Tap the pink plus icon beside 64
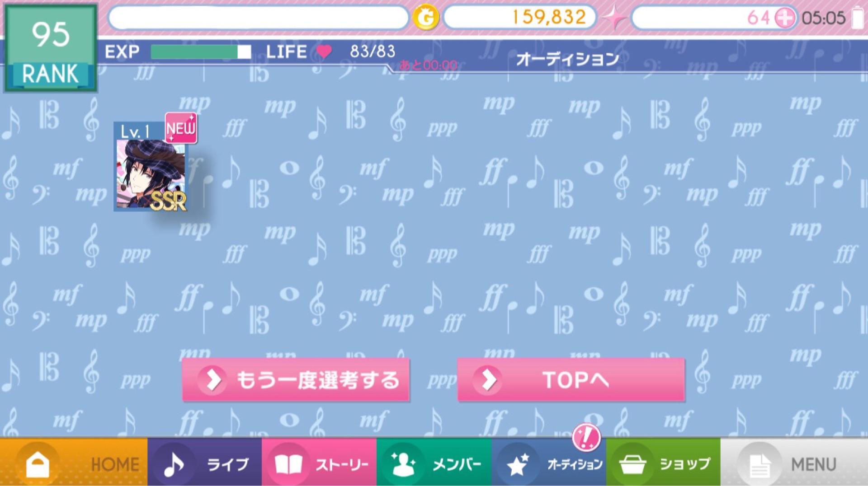 (785, 18)
